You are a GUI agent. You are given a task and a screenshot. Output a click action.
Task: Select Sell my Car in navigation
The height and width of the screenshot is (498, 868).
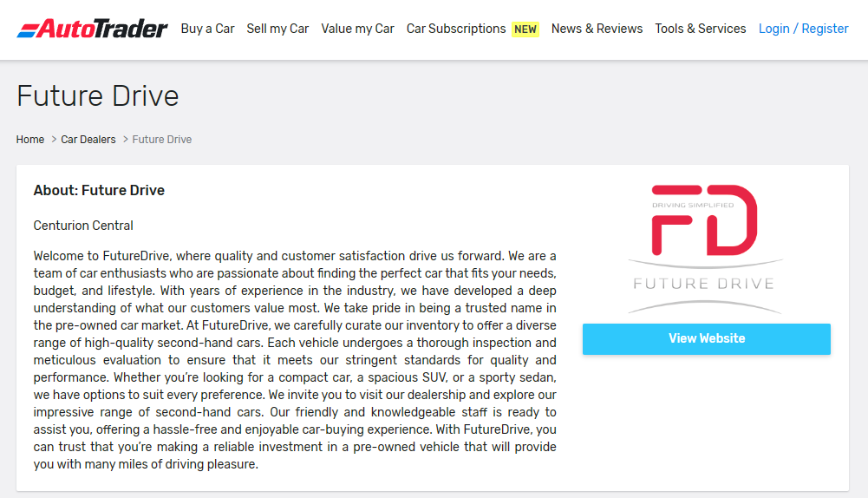[277, 29]
